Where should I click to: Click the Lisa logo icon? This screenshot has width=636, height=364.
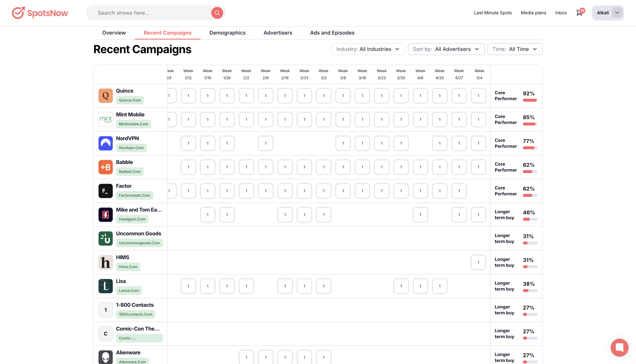point(105,286)
